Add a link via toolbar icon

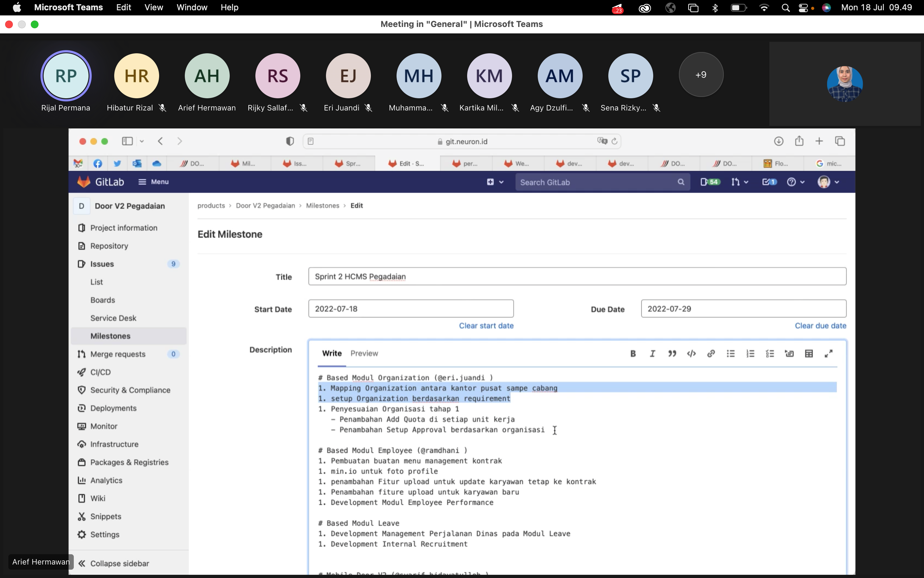coord(711,354)
